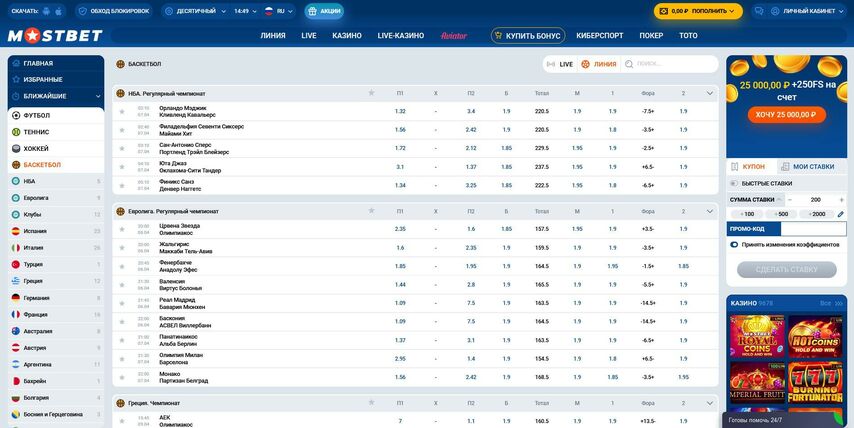The width and height of the screenshot is (854, 428).
Task: Expand Ближайшие section in sidebar
Action: (x=56, y=96)
